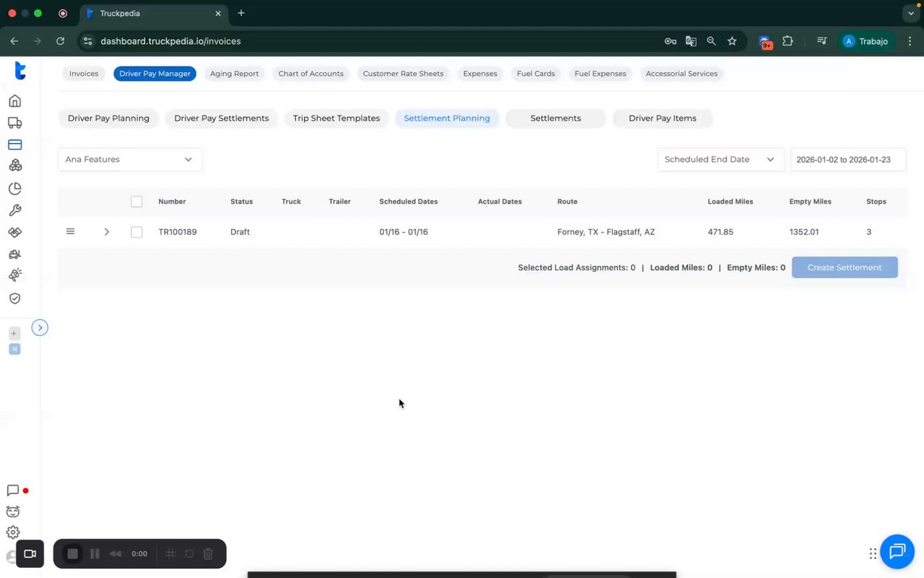This screenshot has width=924, height=578.
Task: Open the handshake sidebar icon
Action: pyautogui.click(x=14, y=232)
